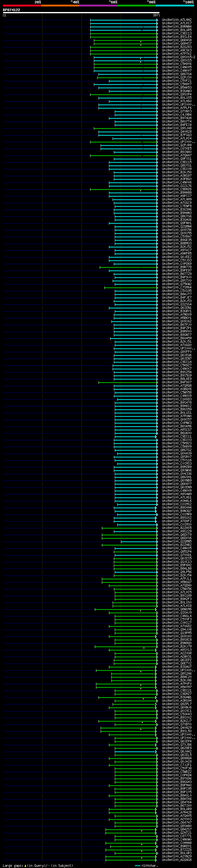This screenshot has width=197, height=868.
Task: Click hit label UniRef100_O04336
Action: point(177,474)
